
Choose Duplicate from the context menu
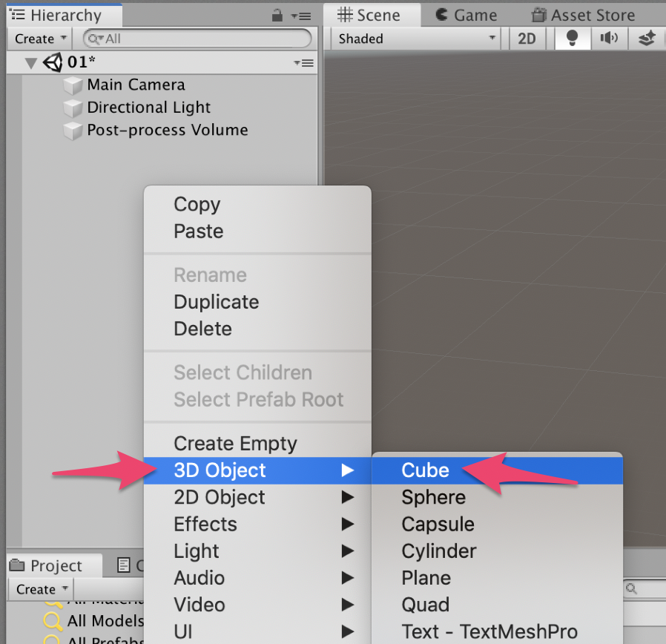tap(257, 302)
